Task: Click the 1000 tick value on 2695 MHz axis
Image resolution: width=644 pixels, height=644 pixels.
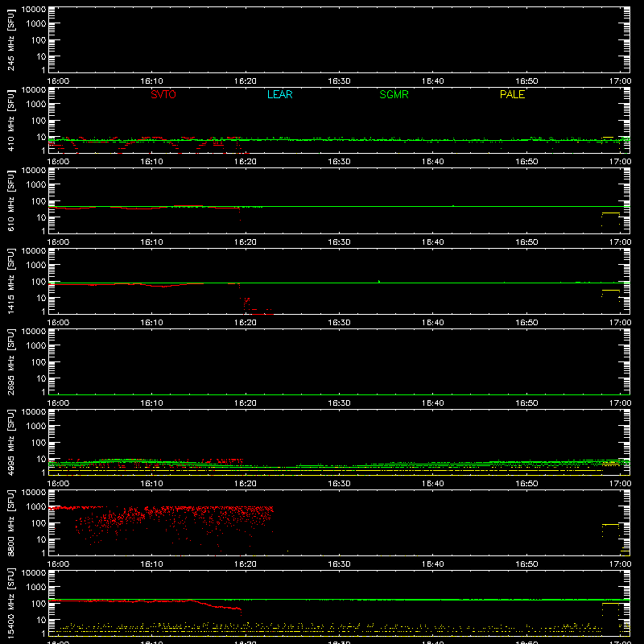Action: click(x=36, y=346)
